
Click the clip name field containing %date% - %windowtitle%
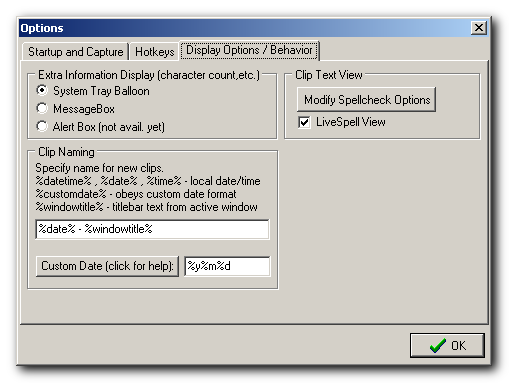click(x=152, y=229)
